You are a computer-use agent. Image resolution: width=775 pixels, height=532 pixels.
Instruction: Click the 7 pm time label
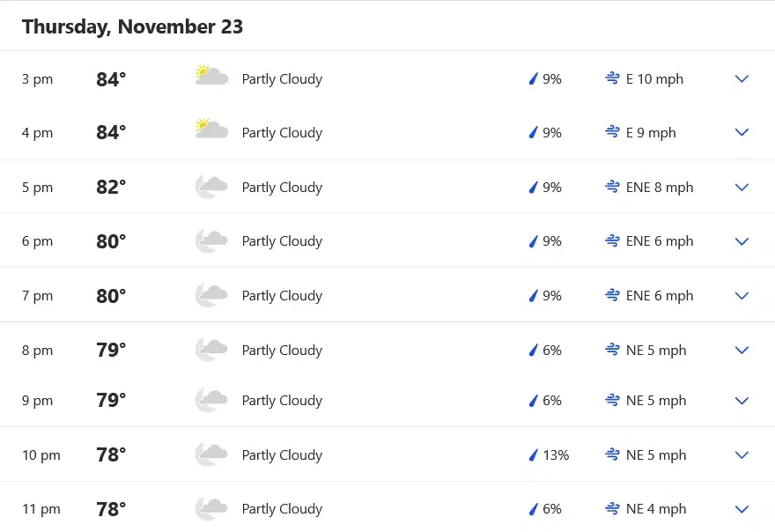click(37, 296)
